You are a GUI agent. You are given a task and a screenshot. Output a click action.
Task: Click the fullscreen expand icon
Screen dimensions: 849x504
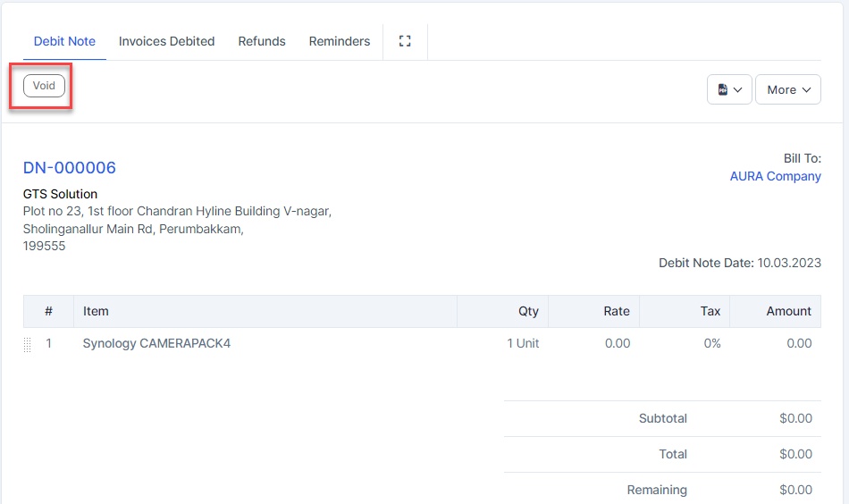pos(405,41)
